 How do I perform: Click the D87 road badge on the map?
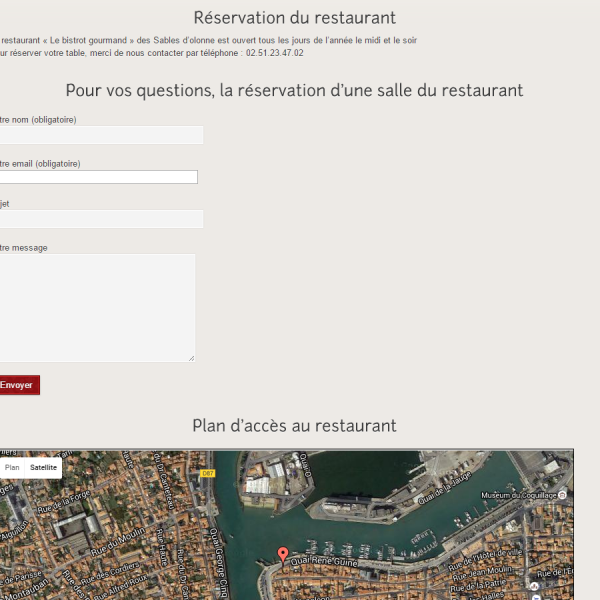coord(207,473)
